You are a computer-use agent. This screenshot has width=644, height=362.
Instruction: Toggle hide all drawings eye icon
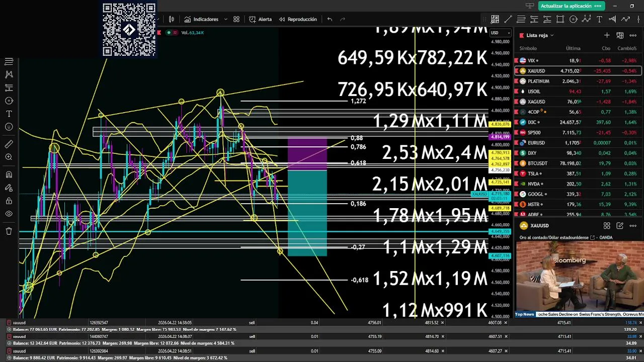9,214
